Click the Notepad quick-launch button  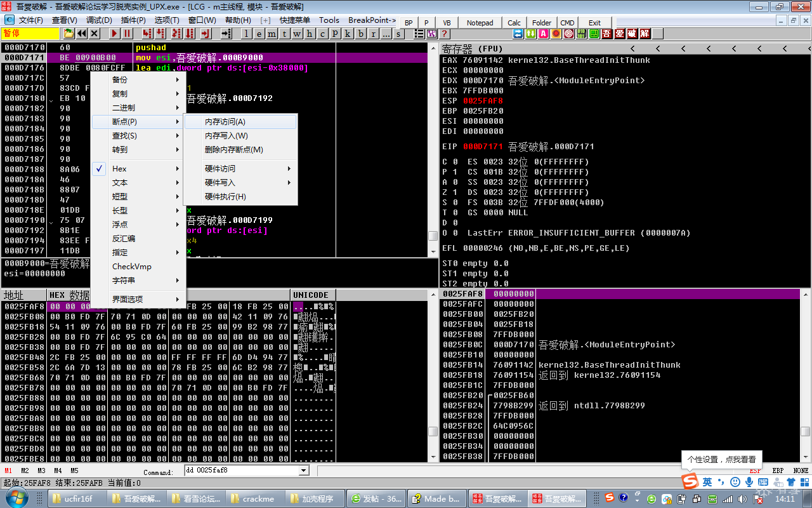point(480,22)
